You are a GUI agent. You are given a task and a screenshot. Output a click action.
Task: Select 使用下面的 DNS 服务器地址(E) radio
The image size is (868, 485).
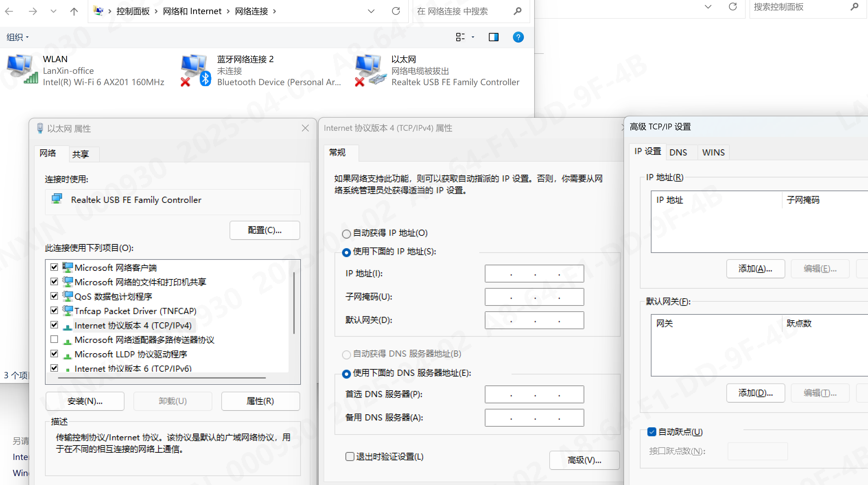347,374
